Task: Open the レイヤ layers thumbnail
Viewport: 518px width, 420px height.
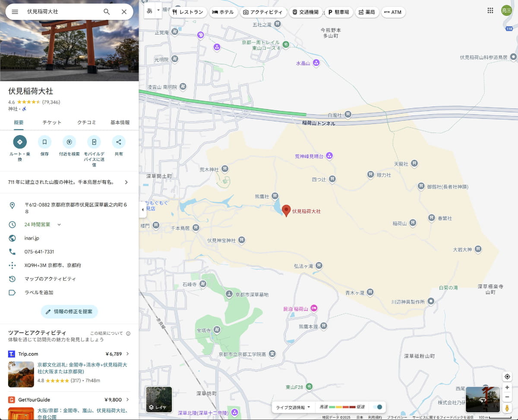Action: pos(159,400)
